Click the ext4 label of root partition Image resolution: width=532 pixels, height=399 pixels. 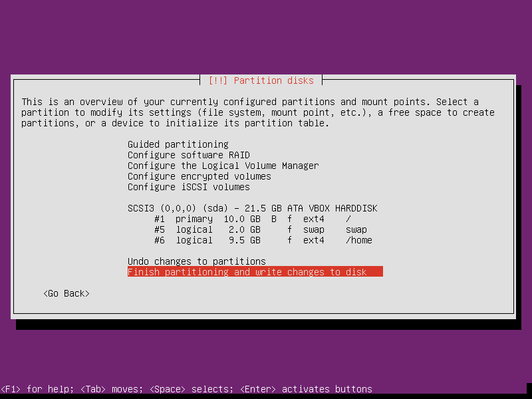click(314, 219)
